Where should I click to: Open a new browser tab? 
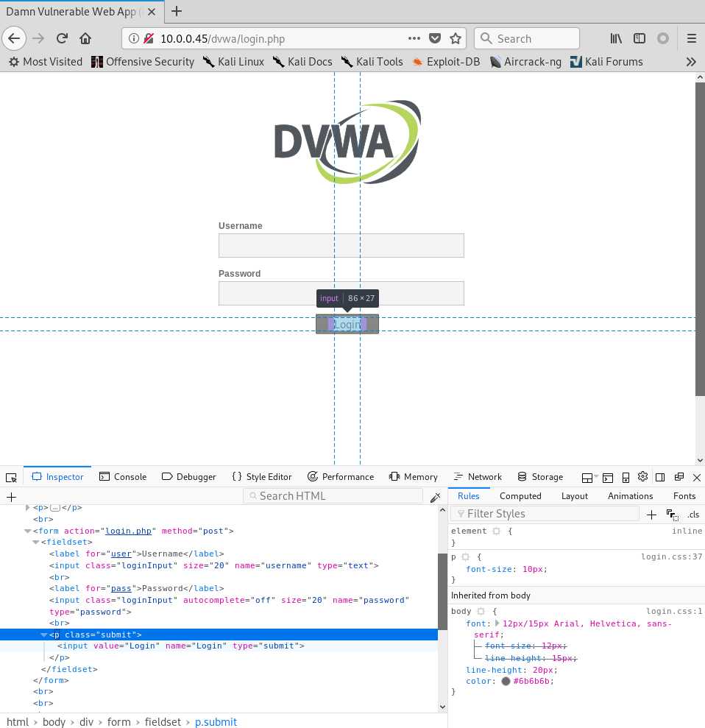pyautogui.click(x=177, y=11)
